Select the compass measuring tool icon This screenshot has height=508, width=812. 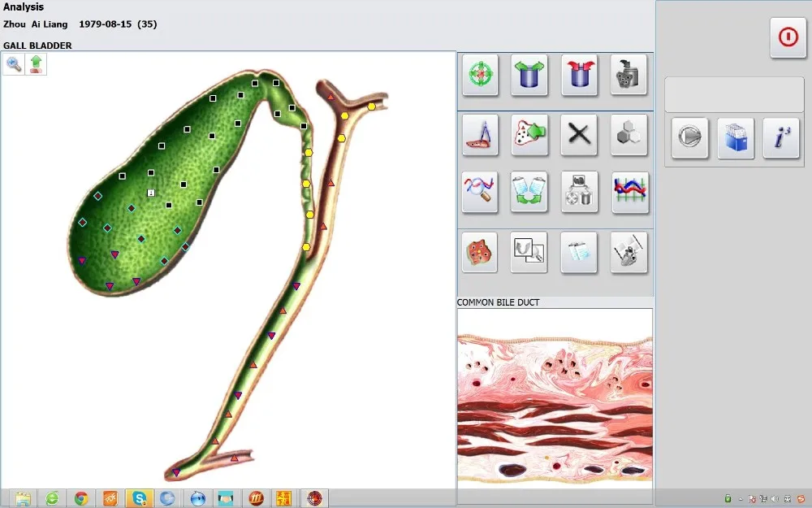[x=479, y=134]
